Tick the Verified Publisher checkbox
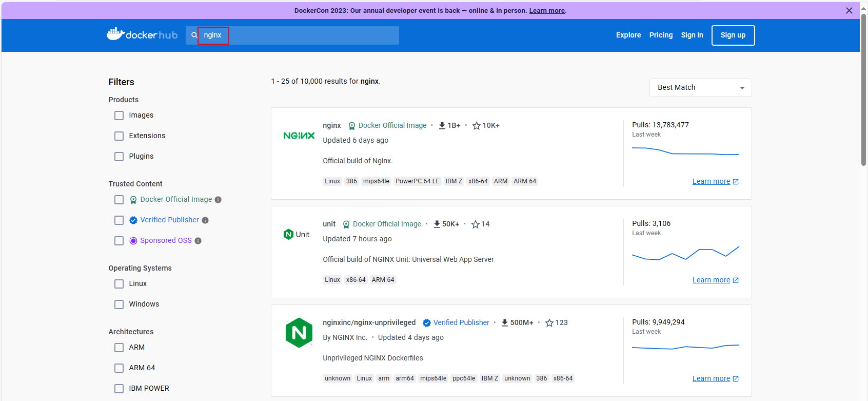The image size is (868, 401). tap(119, 220)
